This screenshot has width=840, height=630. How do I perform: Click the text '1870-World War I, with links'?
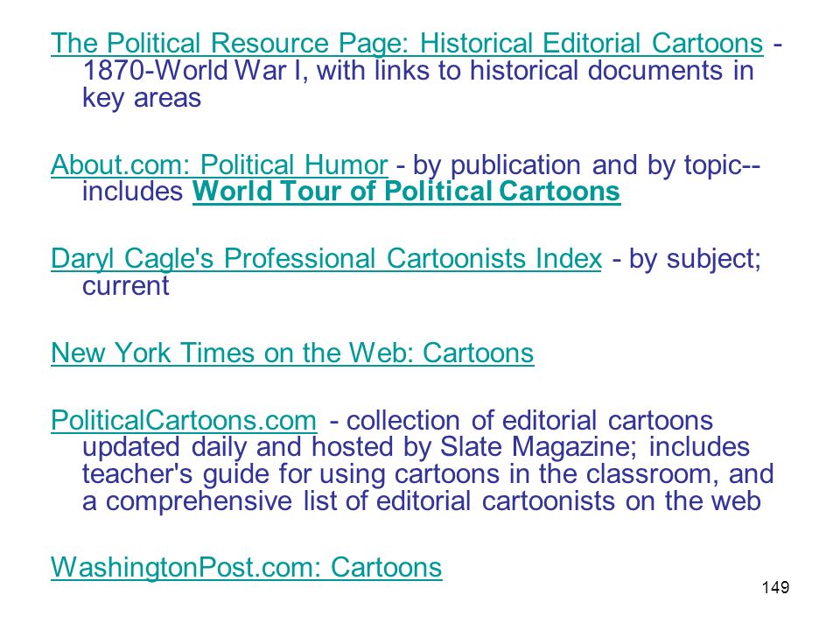256,71
